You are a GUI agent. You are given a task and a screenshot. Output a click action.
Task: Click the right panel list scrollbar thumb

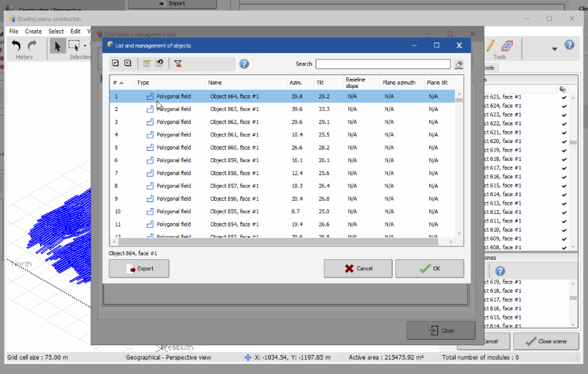click(573, 142)
